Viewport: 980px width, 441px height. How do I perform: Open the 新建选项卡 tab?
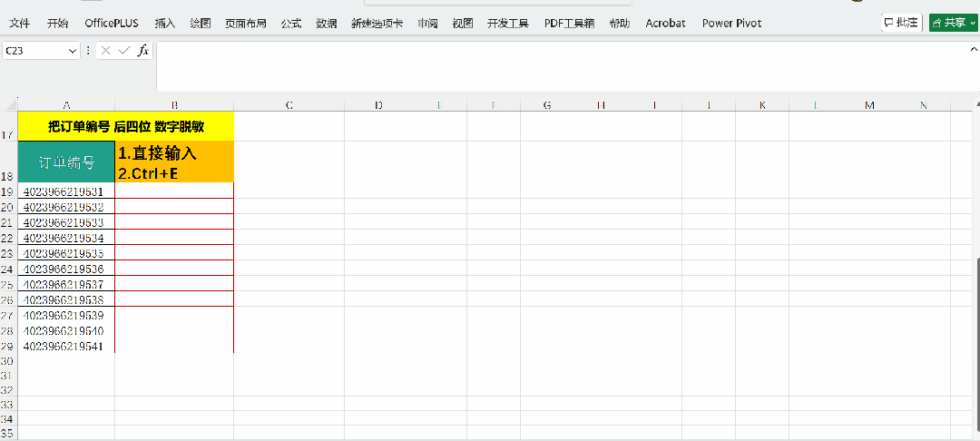click(377, 23)
